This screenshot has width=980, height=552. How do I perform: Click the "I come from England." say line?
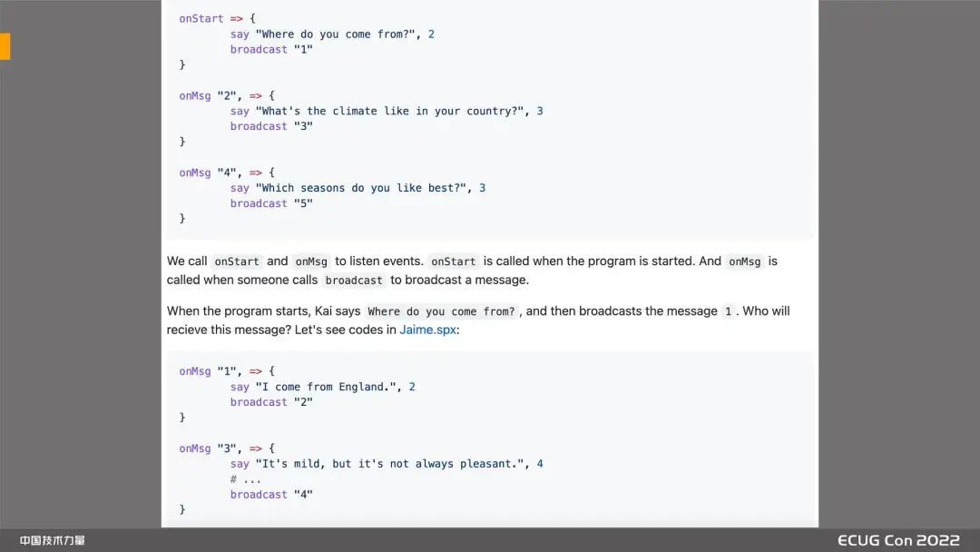(x=322, y=387)
